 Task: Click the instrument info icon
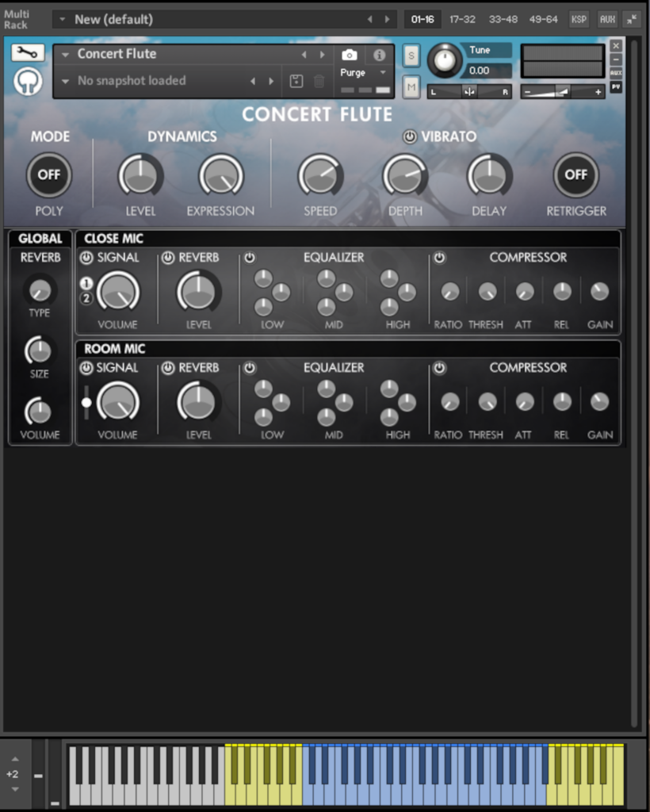(378, 56)
